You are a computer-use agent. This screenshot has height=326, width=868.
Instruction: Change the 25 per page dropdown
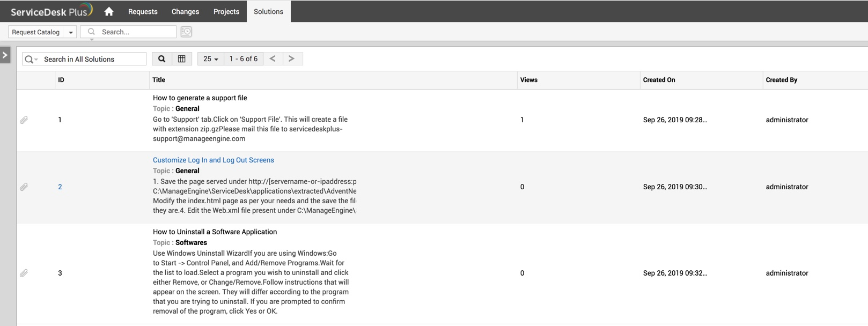tap(210, 58)
